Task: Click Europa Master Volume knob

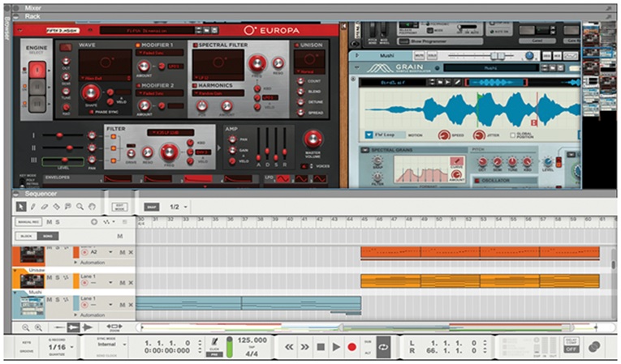Action: click(x=313, y=139)
